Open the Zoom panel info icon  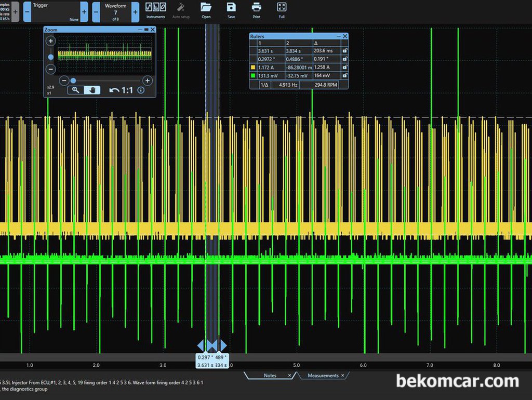[x=141, y=90]
